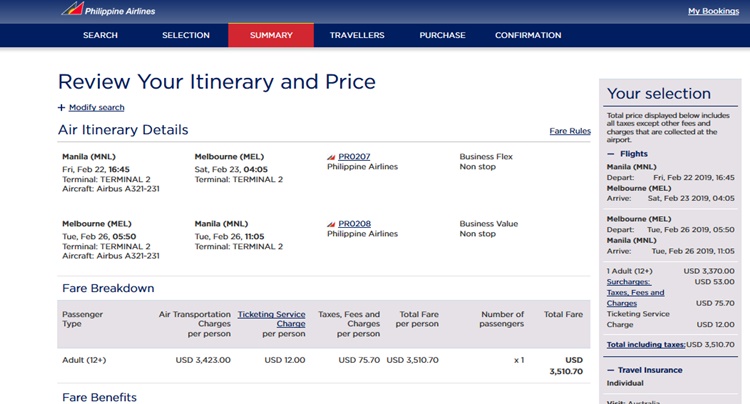Click the Adult (12+) row label
Viewport: 750px width, 404px height.
(x=84, y=360)
